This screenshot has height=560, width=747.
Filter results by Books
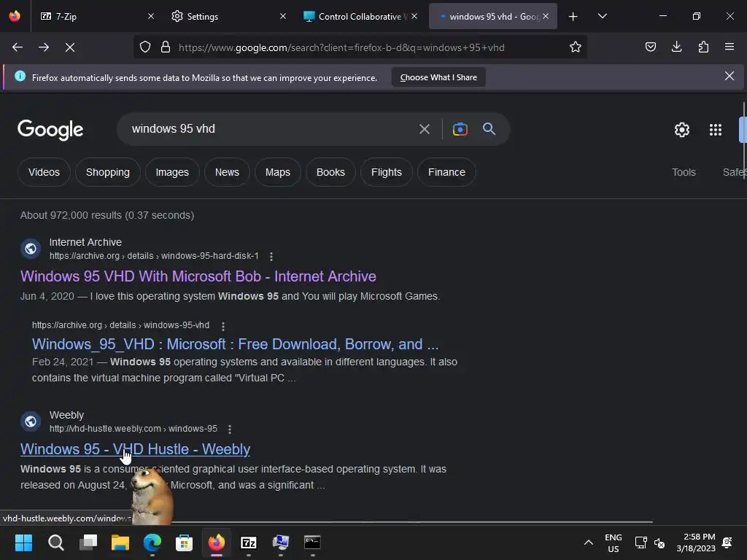tap(330, 172)
